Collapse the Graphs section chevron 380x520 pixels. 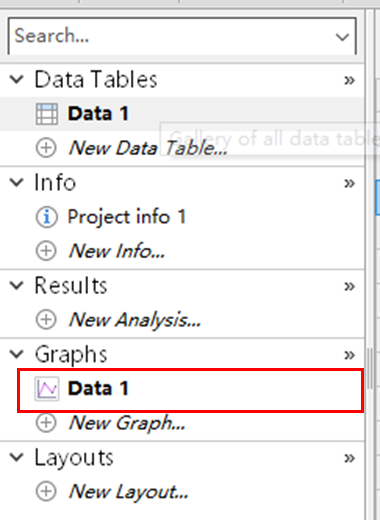tap(16, 354)
